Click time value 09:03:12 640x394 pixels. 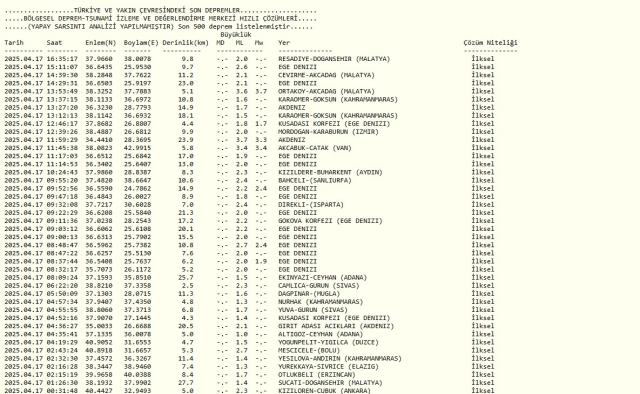62,229
